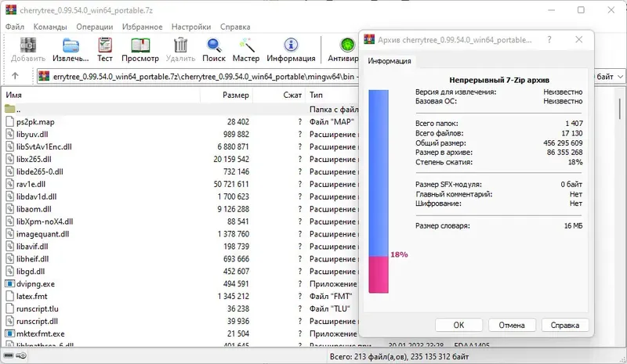Viewport: 627px width, 364px height.
Task: Click the Справка button in dialog
Action: pos(565,325)
